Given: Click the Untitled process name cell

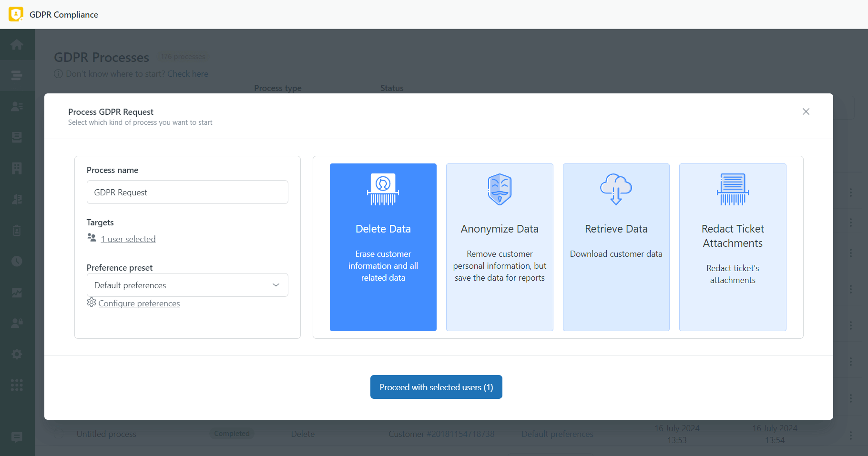Looking at the screenshot, I should click(x=106, y=434).
